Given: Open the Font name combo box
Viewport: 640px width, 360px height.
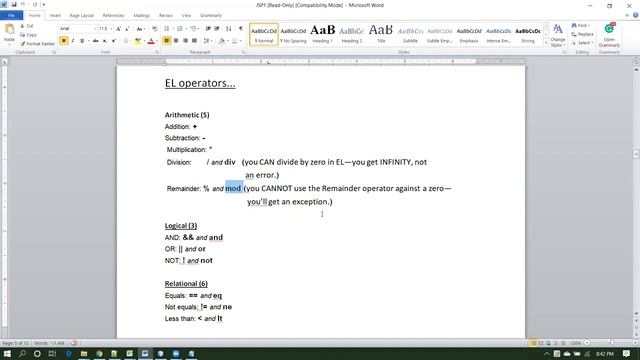Looking at the screenshot, I should pos(78,29).
